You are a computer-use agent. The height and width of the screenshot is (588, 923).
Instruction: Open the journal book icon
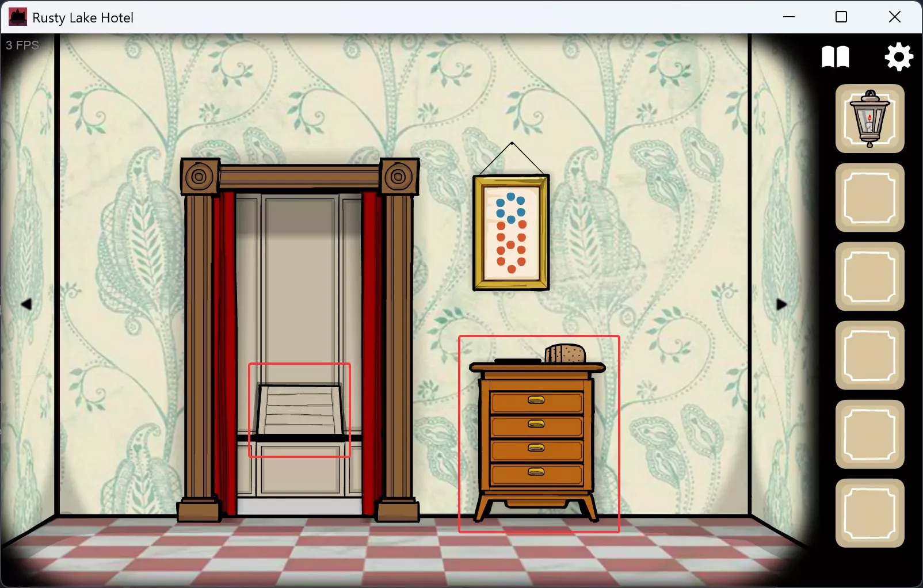click(835, 57)
